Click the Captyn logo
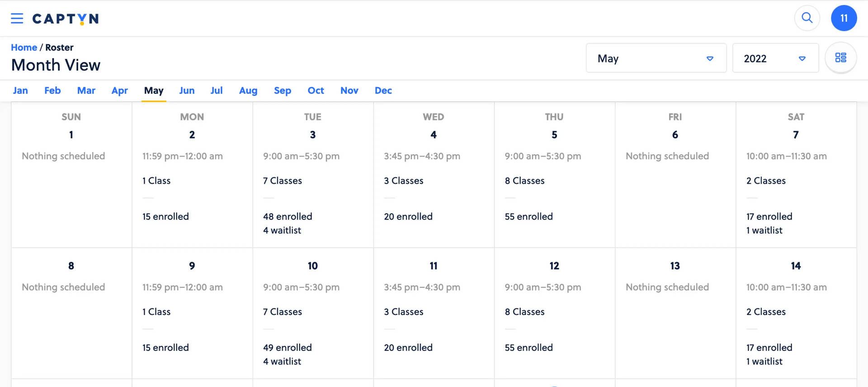This screenshot has height=387, width=868. coord(66,19)
